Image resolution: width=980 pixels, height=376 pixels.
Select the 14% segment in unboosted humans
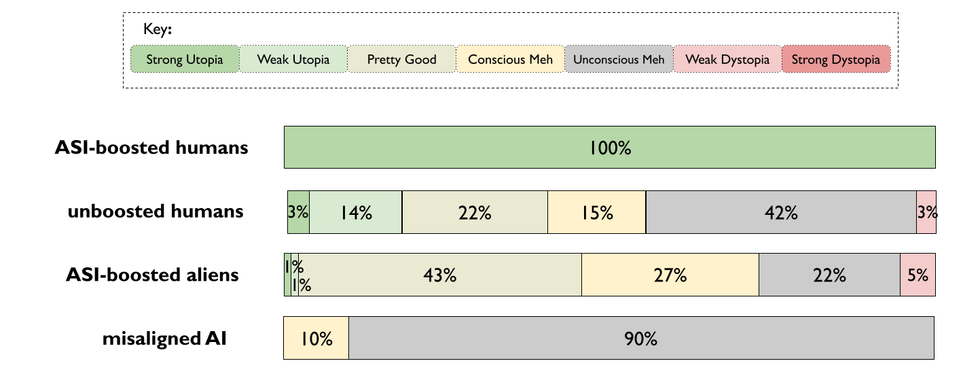(x=356, y=212)
